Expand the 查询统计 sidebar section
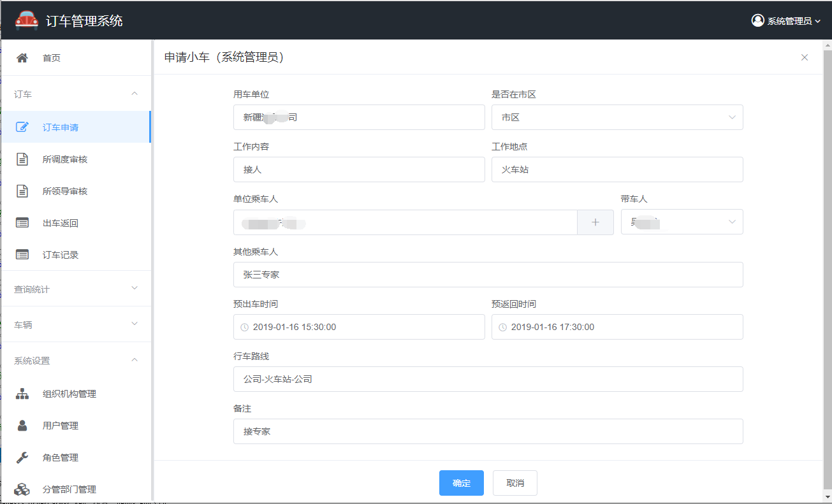Screen dimensions: 832x504 [76, 289]
